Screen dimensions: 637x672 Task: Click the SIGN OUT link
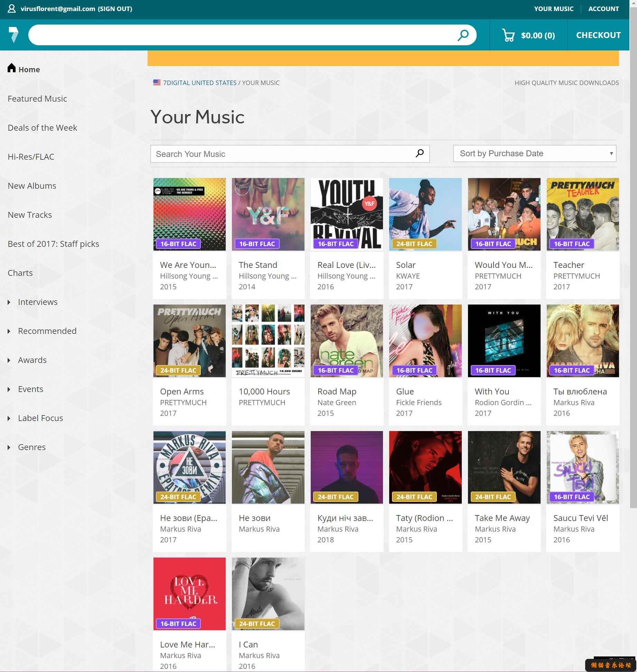click(115, 9)
